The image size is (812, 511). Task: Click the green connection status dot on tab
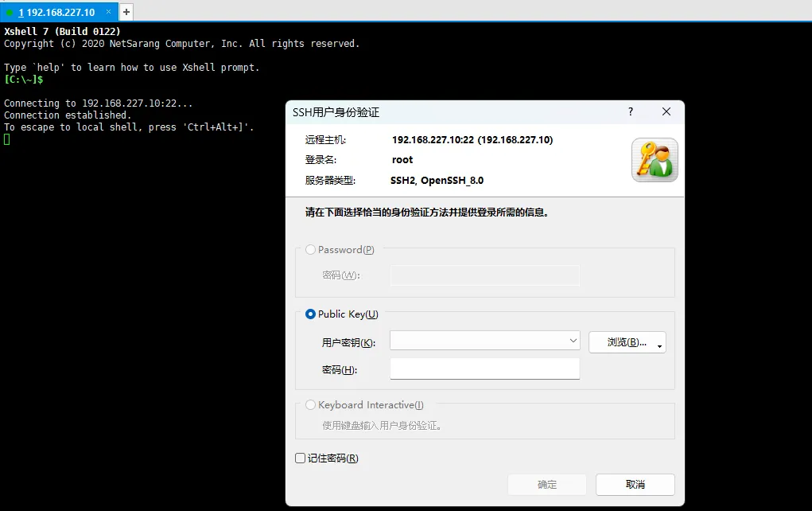tap(10, 12)
